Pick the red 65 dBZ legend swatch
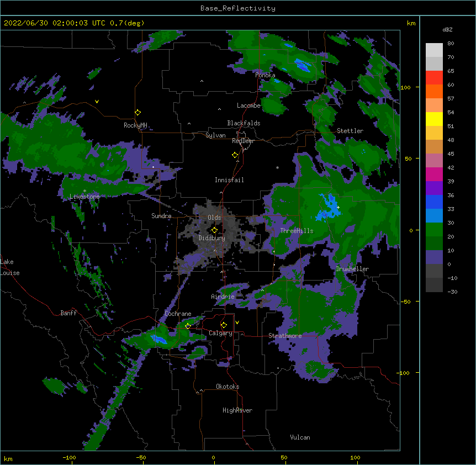Viewport: 476px width, 465px height. [x=434, y=77]
